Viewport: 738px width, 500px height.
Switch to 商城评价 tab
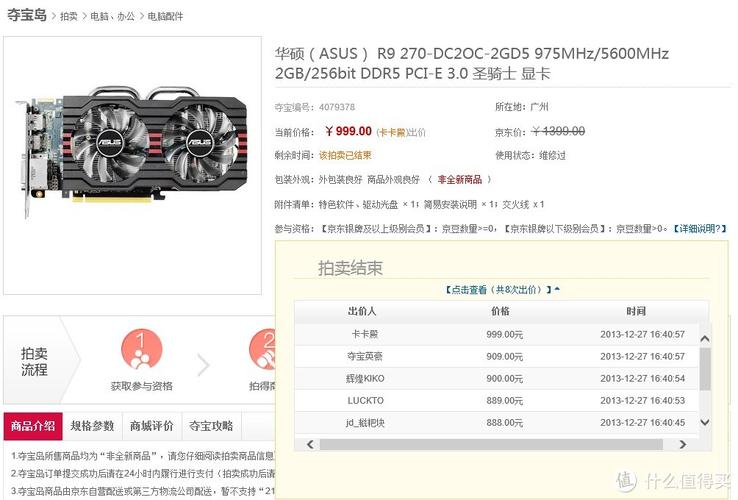[x=152, y=426]
